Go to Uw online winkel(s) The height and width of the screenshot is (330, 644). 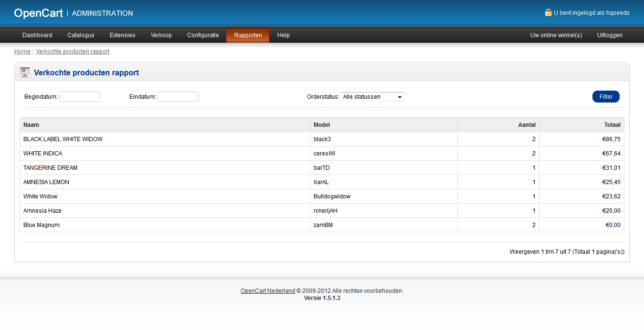556,35
